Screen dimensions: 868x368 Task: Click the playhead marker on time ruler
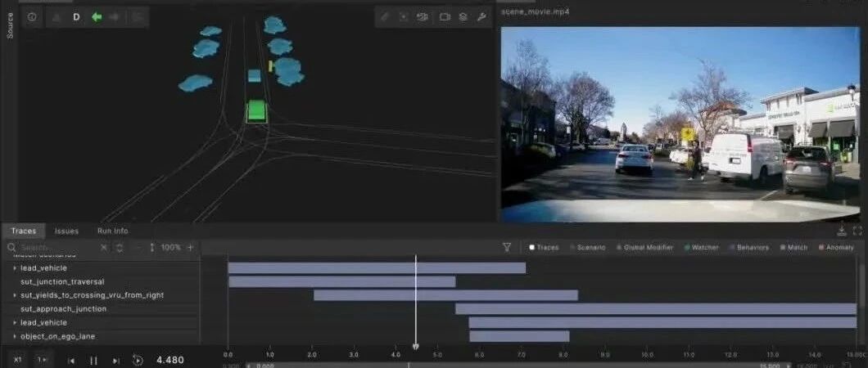[416, 347]
